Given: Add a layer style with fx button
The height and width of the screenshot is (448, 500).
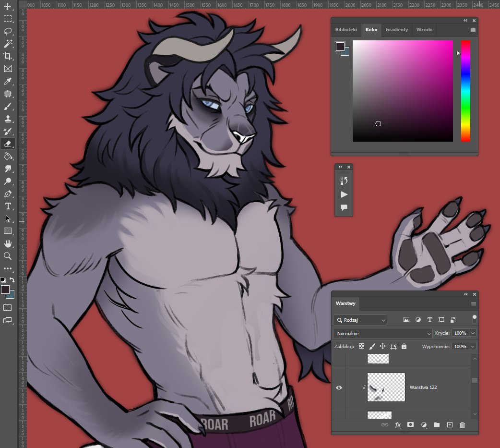Looking at the screenshot, I should (398, 424).
